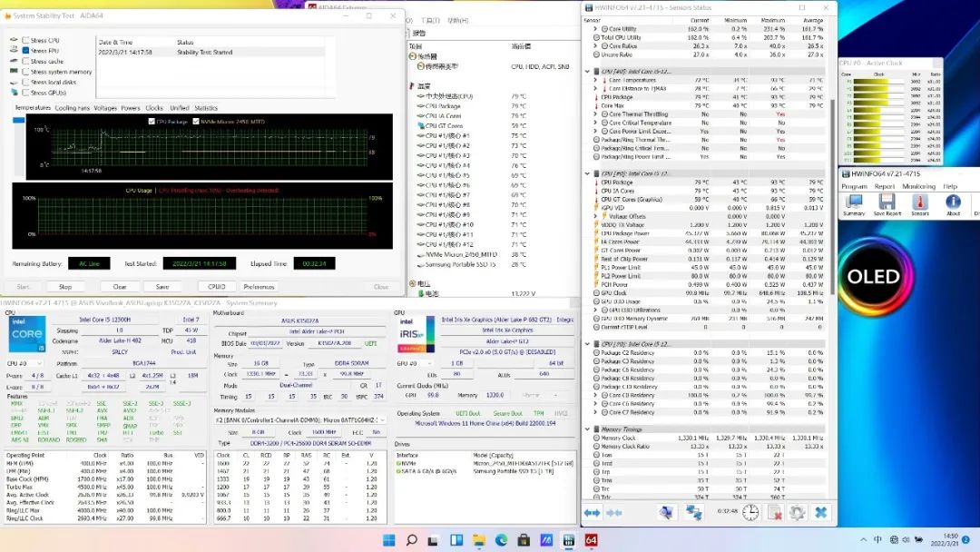Screen dimensions: 980x552
Task: Click the Preferences button
Action: point(259,287)
